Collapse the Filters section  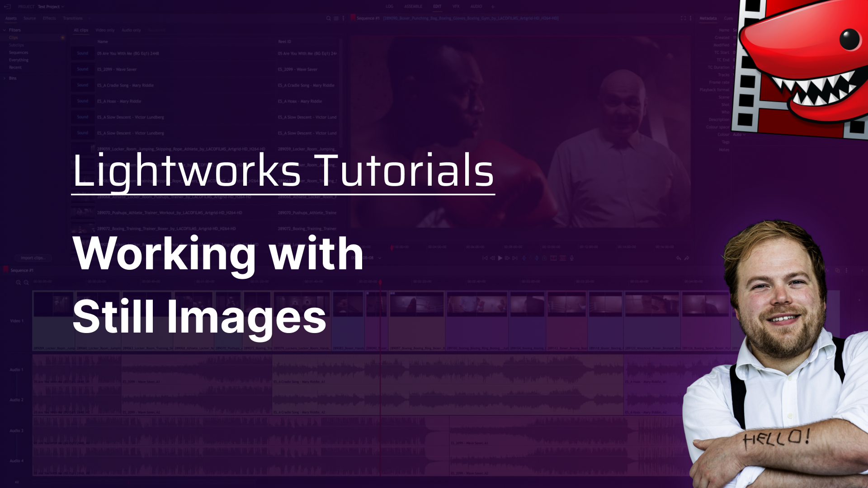[x=5, y=30]
